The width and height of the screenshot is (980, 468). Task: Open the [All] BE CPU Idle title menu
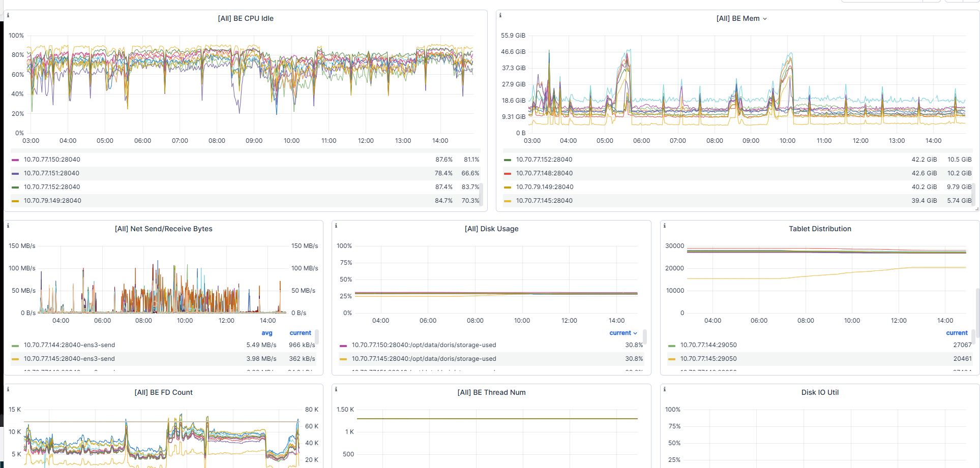[x=246, y=18]
